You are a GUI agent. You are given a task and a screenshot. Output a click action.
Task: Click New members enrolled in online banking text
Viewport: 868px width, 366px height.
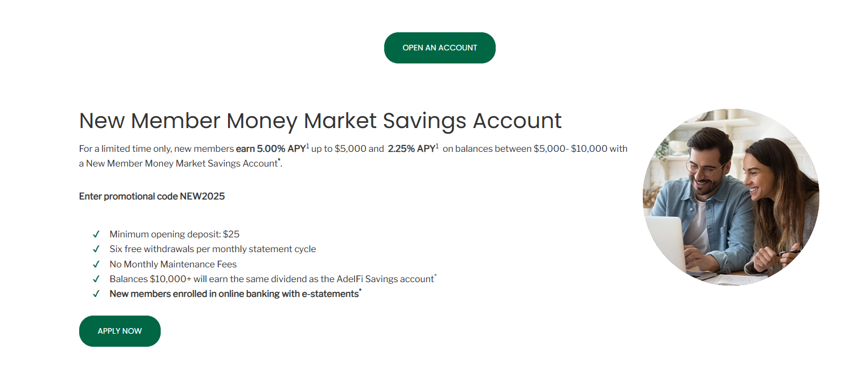pyautogui.click(x=234, y=293)
